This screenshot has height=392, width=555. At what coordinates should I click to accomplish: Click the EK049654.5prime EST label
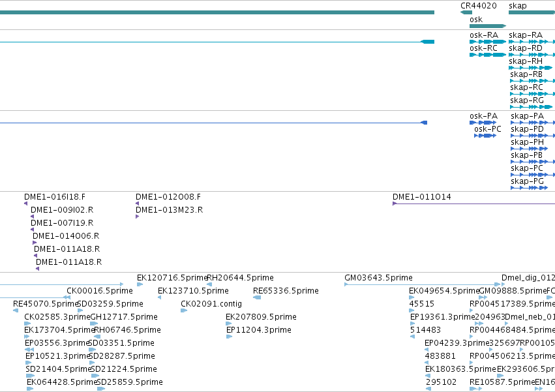pyautogui.click(x=444, y=291)
